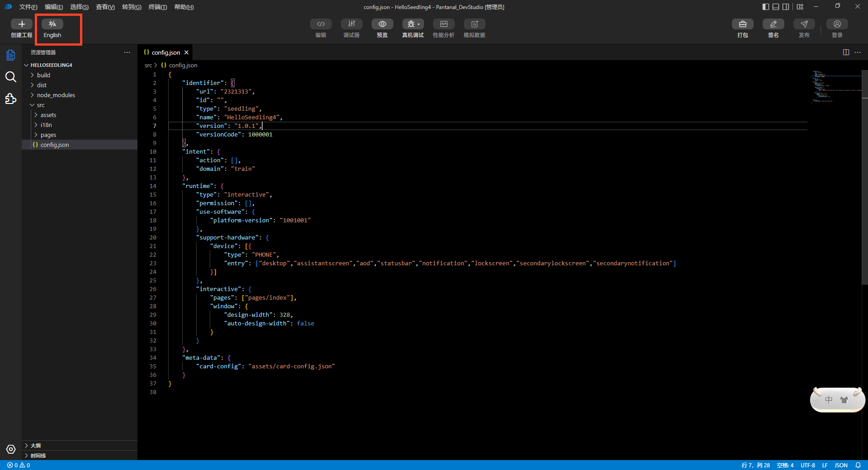Open performance analysis (性能分析) tool
The width and height of the screenshot is (868, 470).
click(444, 24)
